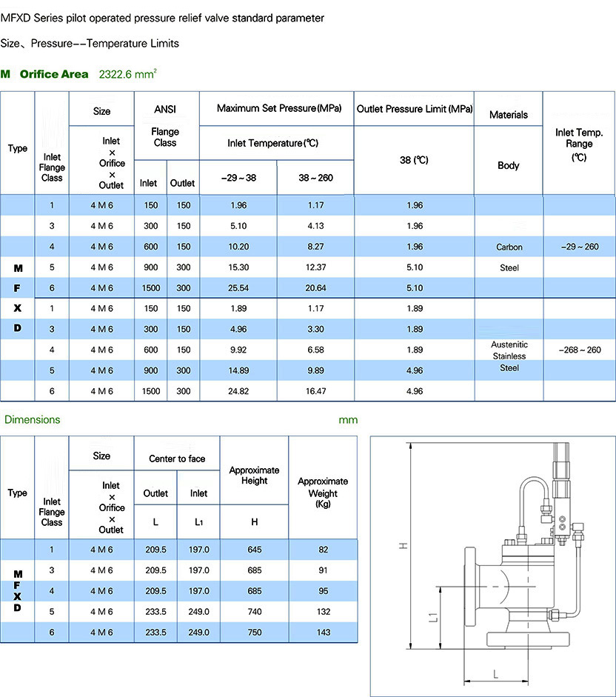Click the 'Inlet Temp. Range (℃)' header
The width and height of the screenshot is (616, 697).
pyautogui.click(x=579, y=144)
